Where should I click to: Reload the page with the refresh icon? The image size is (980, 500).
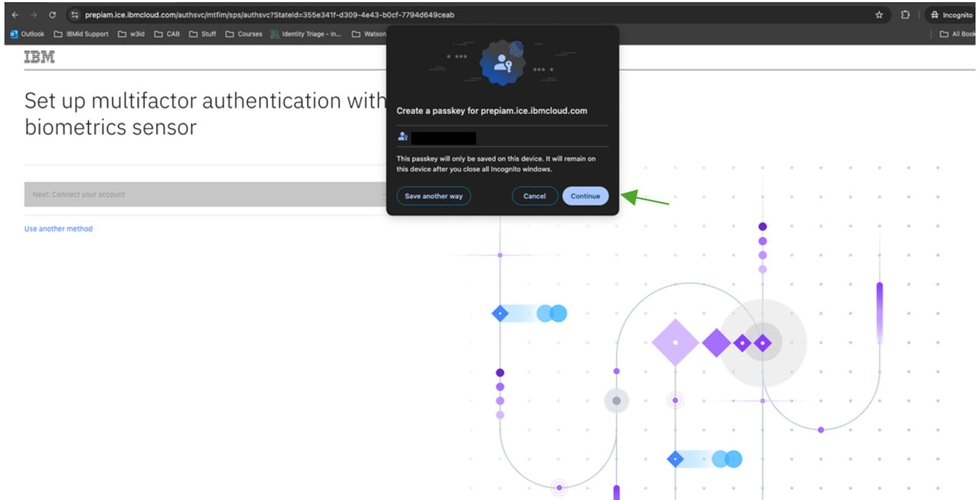[52, 15]
